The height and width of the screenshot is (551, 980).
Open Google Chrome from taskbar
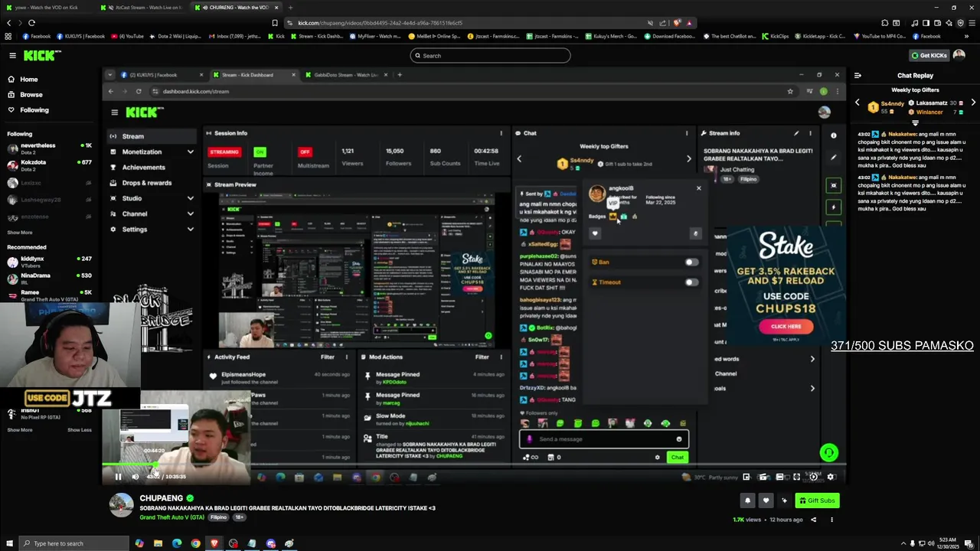[195, 543]
